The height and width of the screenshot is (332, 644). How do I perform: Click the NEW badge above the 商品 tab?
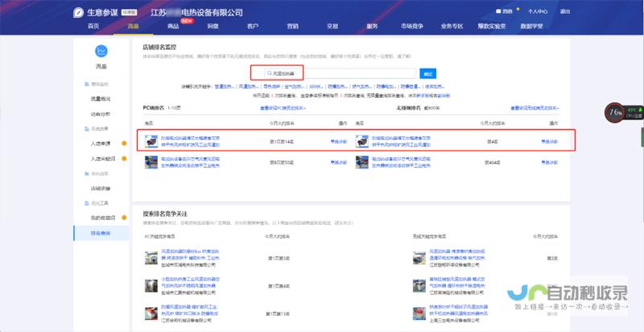188,20
